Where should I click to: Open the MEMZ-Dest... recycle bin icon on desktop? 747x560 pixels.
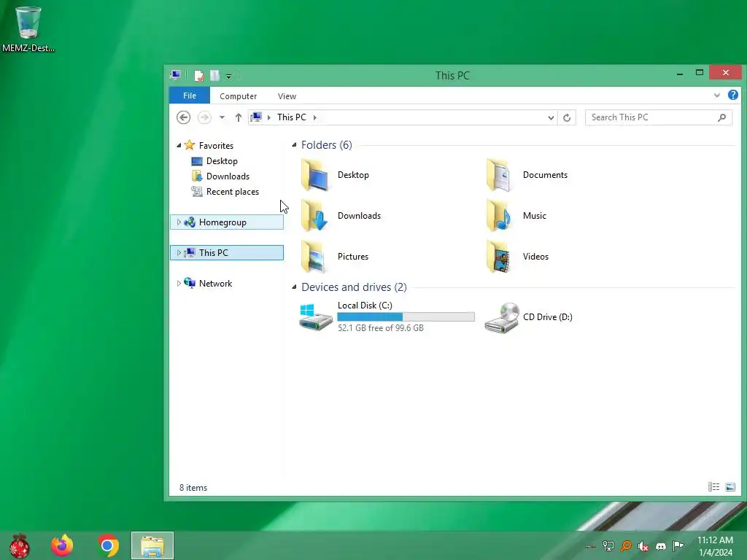28,28
